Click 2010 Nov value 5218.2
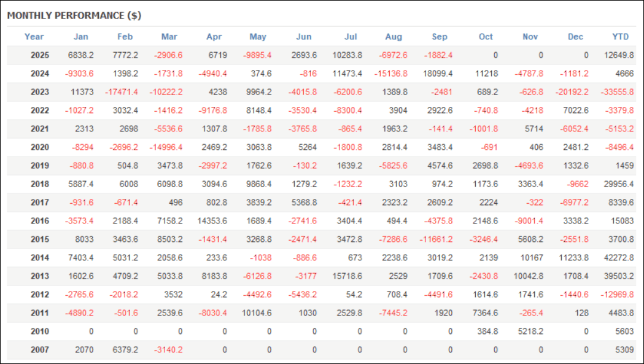Viewport: 644px width, 364px height. [x=530, y=331]
